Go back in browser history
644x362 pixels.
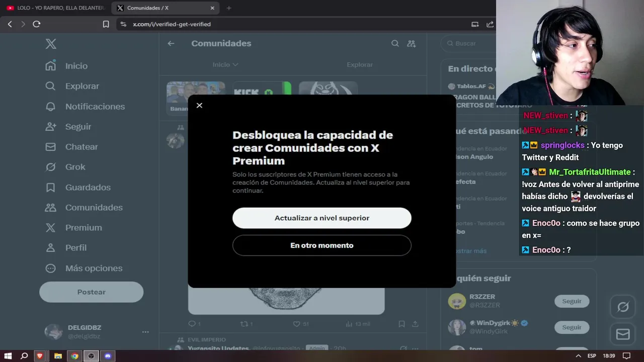pos(10,24)
